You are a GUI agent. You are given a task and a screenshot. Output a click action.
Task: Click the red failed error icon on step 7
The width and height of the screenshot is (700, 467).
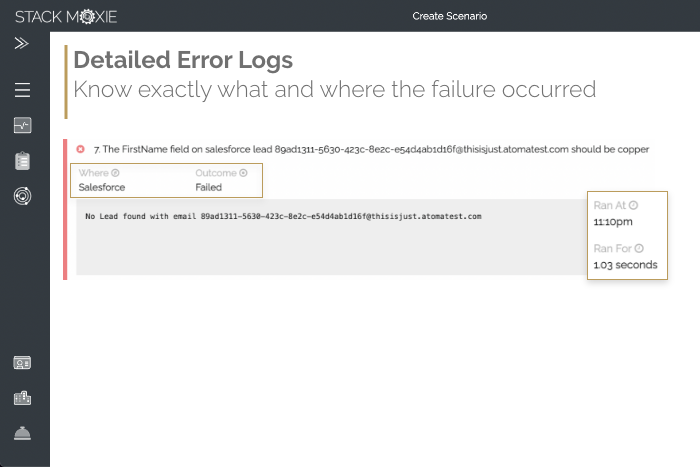81,149
